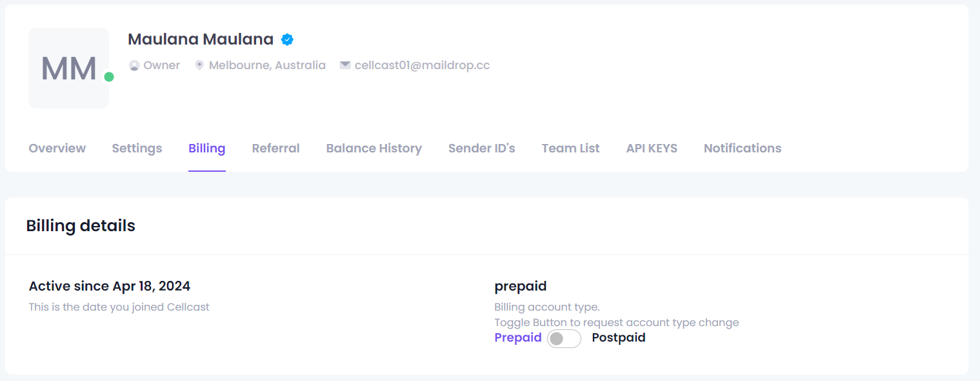
Task: Click the location pin icon beside Melbourne
Action: point(199,65)
